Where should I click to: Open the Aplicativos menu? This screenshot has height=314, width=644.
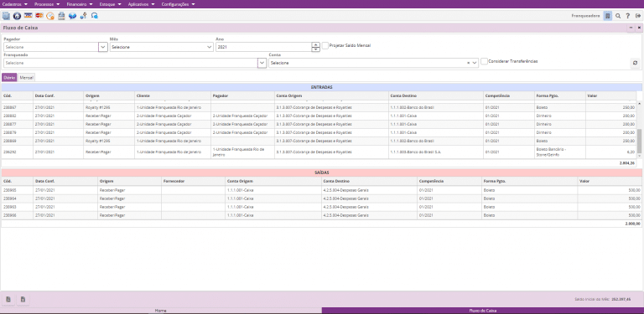pos(141,4)
